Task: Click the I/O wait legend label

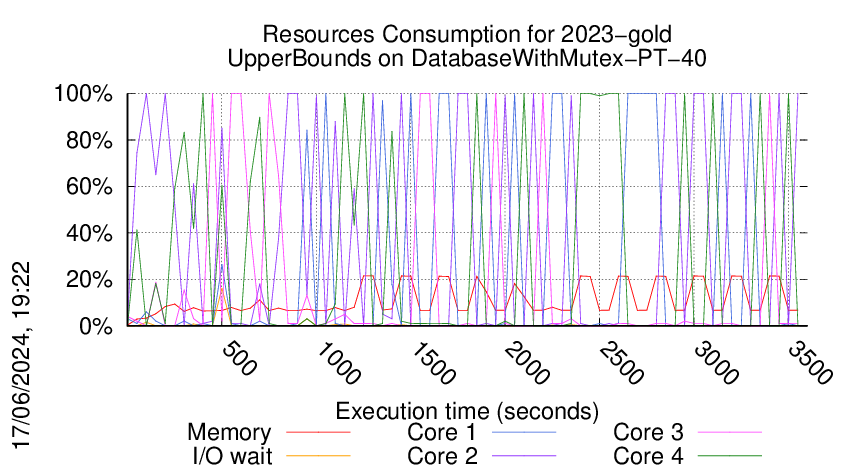Action: [x=232, y=456]
